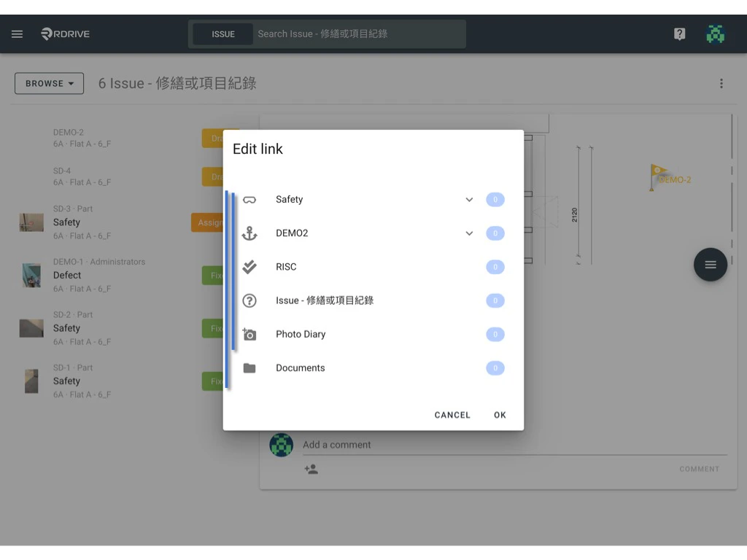
Task: Click the double-checkmark icon for RISC
Action: coord(249,266)
